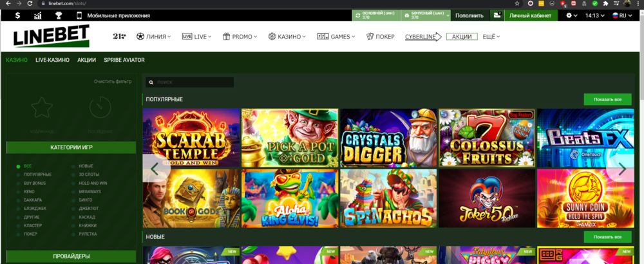Click the 21 games icon in navigation
Viewport: 644px width, 264px height.
pos(119,37)
